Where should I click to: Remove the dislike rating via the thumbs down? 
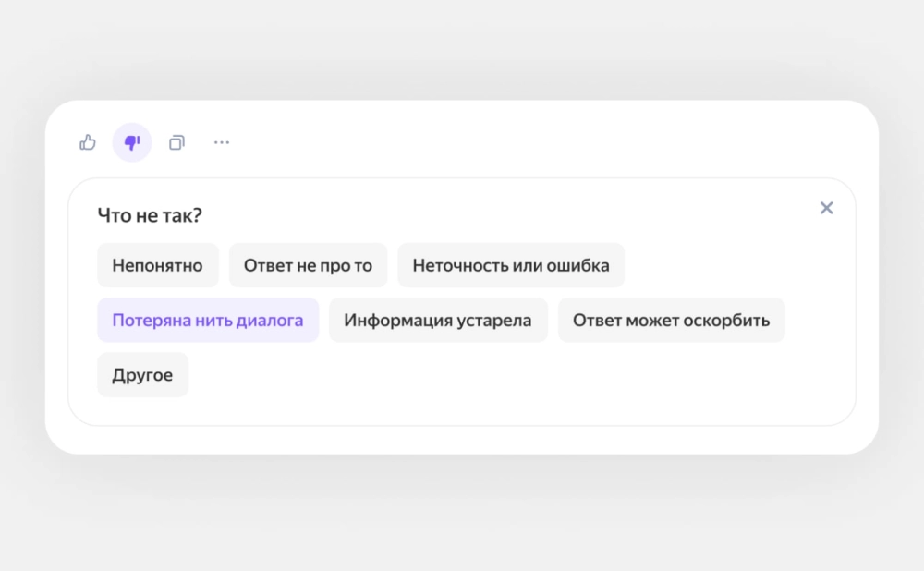[x=132, y=142]
